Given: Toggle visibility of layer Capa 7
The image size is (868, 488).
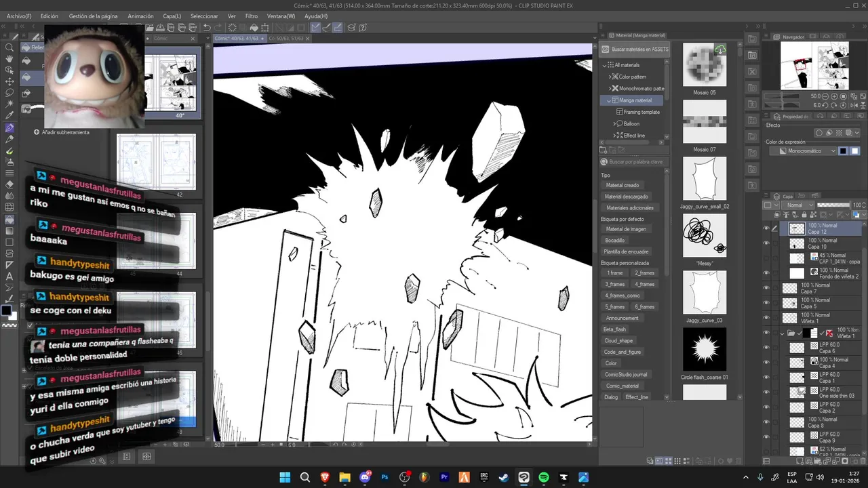Looking at the screenshot, I should pos(766,288).
